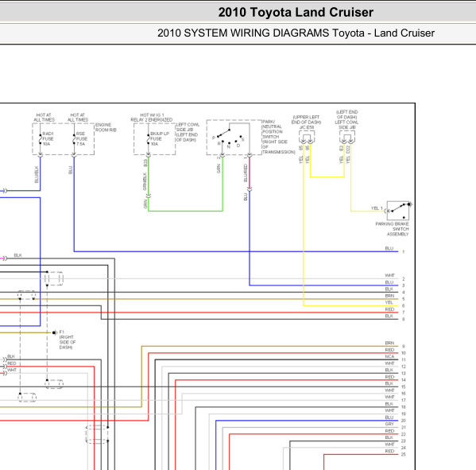The width and height of the screenshot is (476, 470).
Task: Click the B23 connector pin label
Action: (145, 162)
